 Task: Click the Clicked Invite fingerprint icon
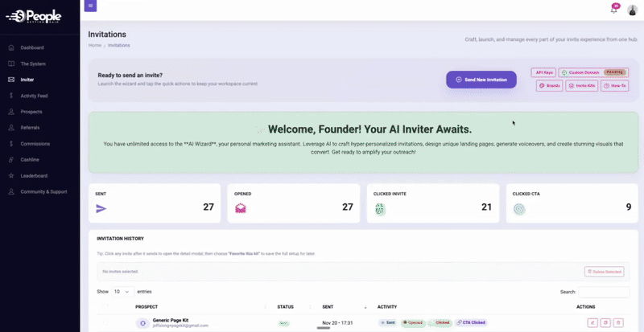pyautogui.click(x=380, y=209)
